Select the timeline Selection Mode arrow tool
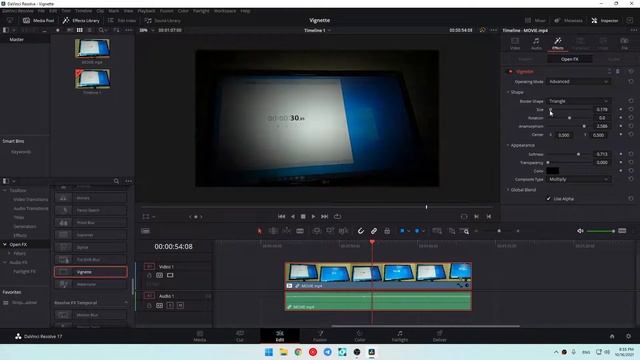Image resolution: width=640 pixels, height=360 pixels. click(260, 231)
